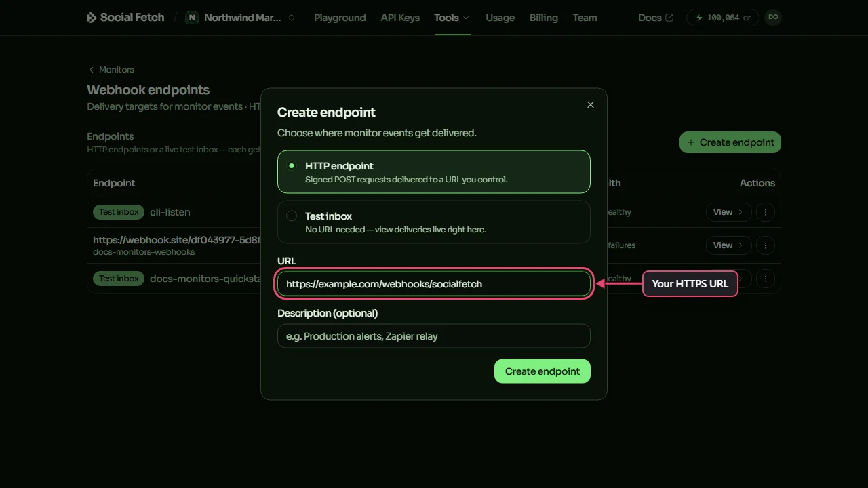Click the webhook.site endpoint URL
Screen dimensions: 868x488
[177, 240]
